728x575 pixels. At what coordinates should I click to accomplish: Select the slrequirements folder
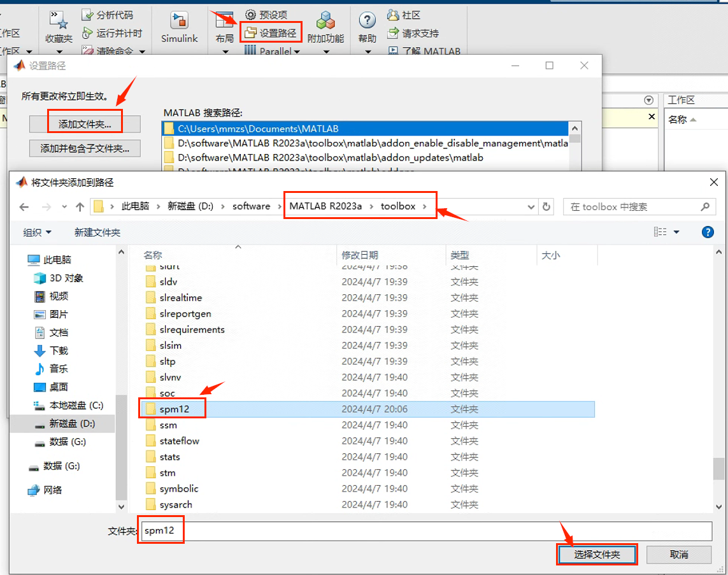192,329
